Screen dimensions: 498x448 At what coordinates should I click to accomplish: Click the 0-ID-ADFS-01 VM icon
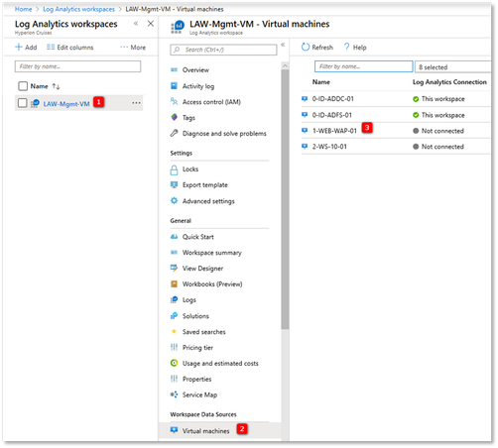[x=305, y=114]
